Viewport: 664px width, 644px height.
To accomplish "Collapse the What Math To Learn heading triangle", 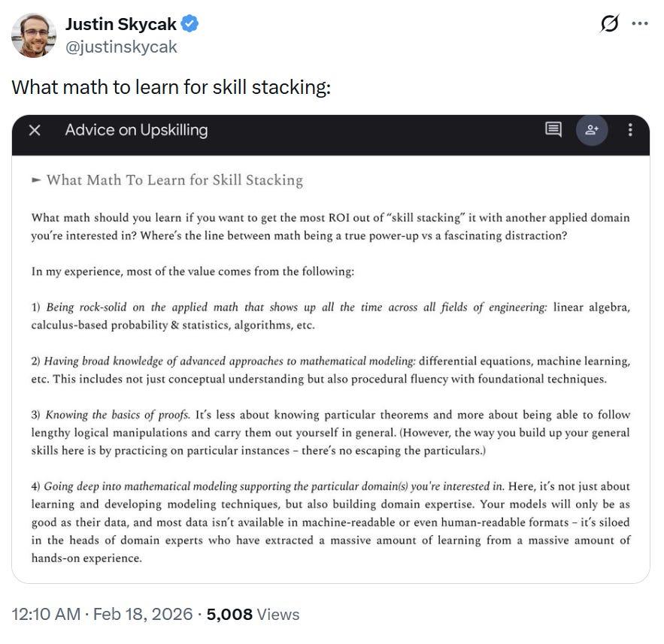I will click(36, 180).
